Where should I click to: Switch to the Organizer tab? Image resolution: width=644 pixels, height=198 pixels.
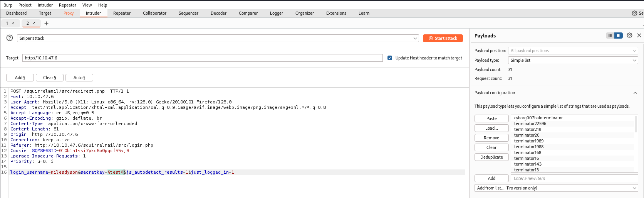click(305, 13)
